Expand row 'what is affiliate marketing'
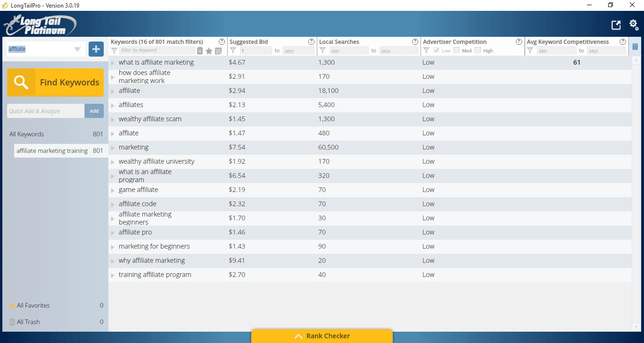This screenshot has width=644, height=343. tap(113, 63)
